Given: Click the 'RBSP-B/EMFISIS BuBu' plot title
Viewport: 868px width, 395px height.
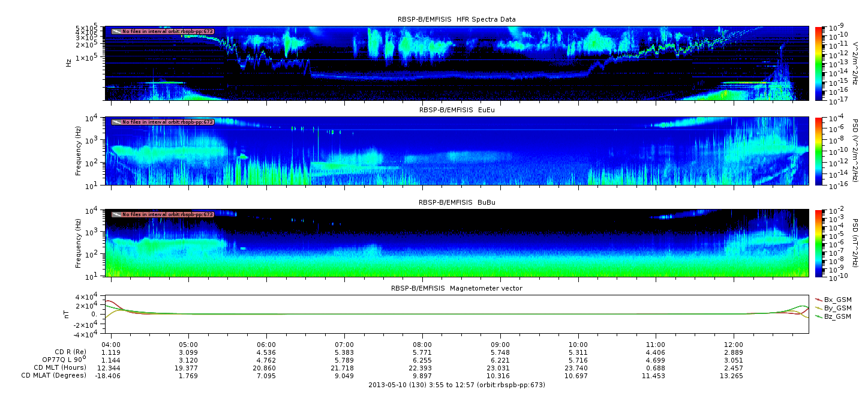Looking at the screenshot, I should click(x=456, y=203).
